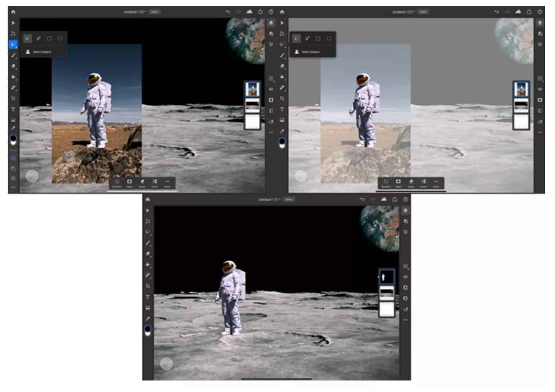The width and height of the screenshot is (555, 392).
Task: Select the Move tool in top-left screenshot
Action: point(13,23)
